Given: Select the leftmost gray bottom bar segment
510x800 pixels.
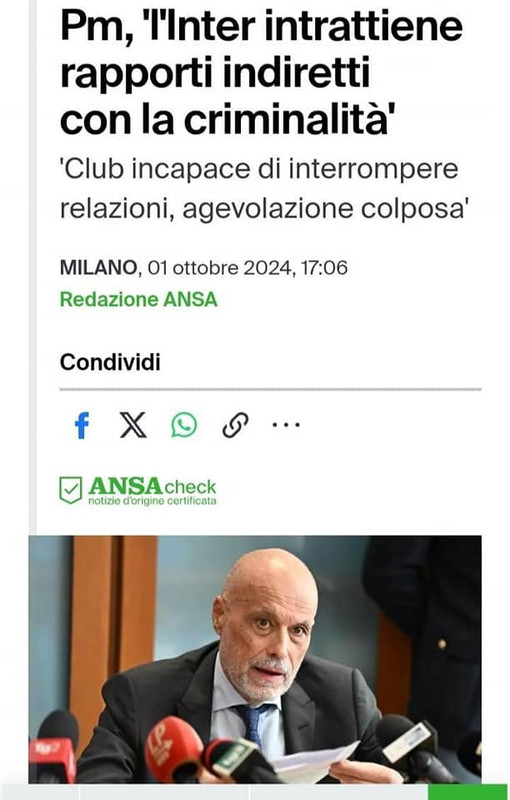Looking at the screenshot, I should click(40, 792).
